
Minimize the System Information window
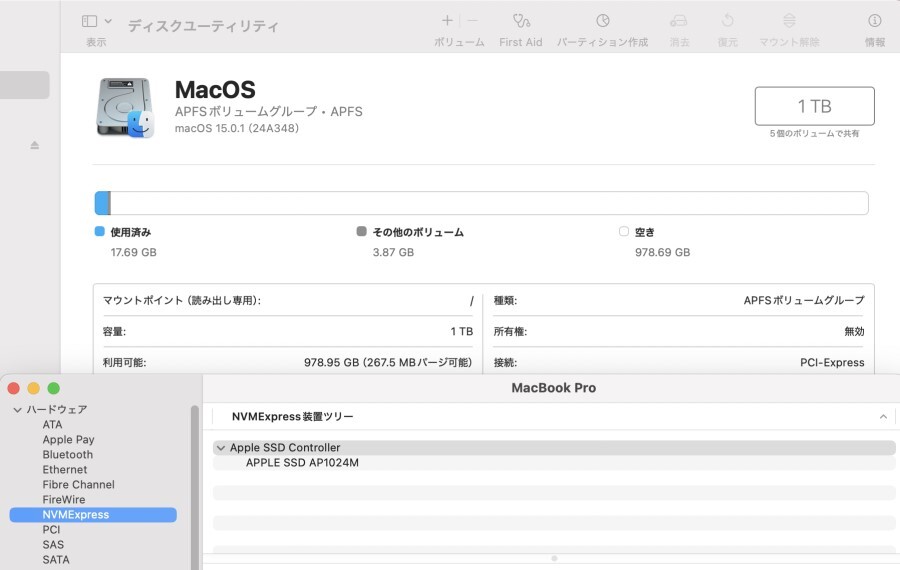33,389
